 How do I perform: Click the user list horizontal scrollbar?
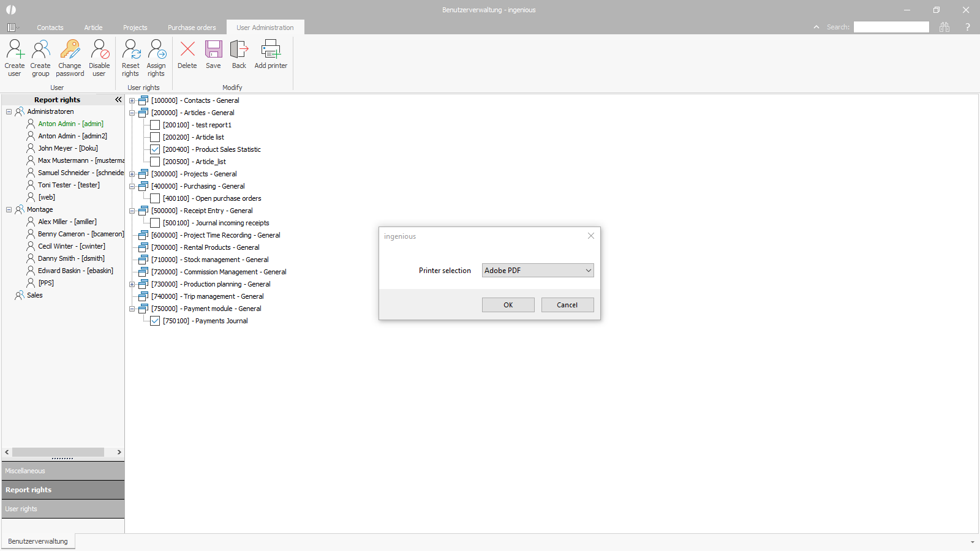tap(58, 452)
